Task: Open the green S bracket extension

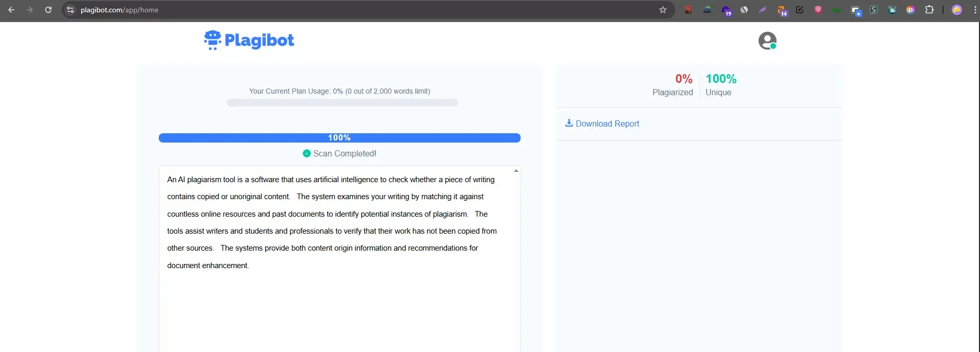Action: click(x=874, y=10)
